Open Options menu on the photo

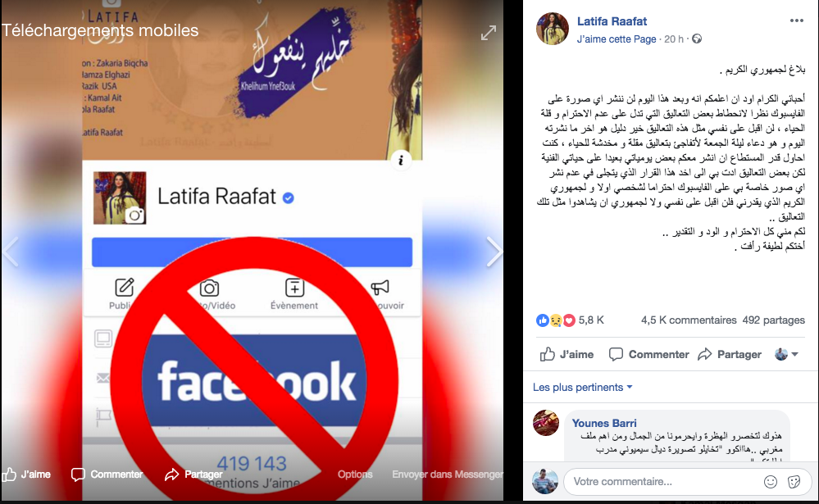click(355, 474)
